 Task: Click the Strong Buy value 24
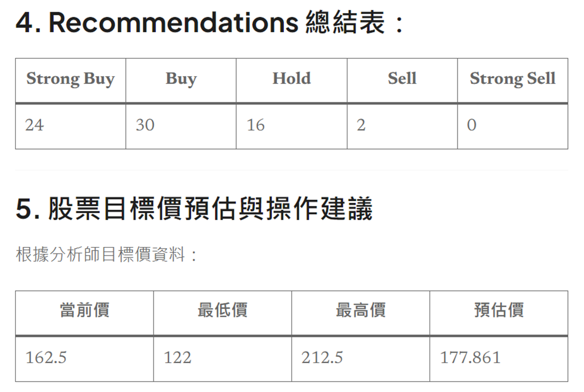click(x=35, y=125)
